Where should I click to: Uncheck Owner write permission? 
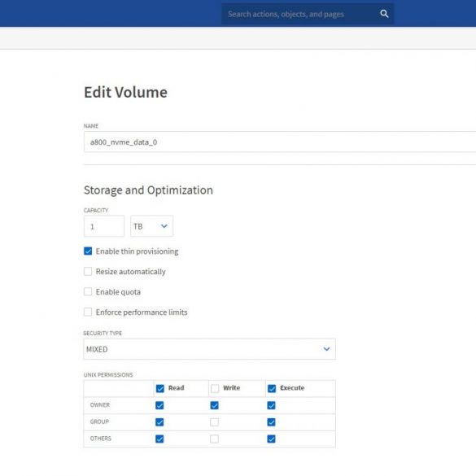click(x=214, y=405)
